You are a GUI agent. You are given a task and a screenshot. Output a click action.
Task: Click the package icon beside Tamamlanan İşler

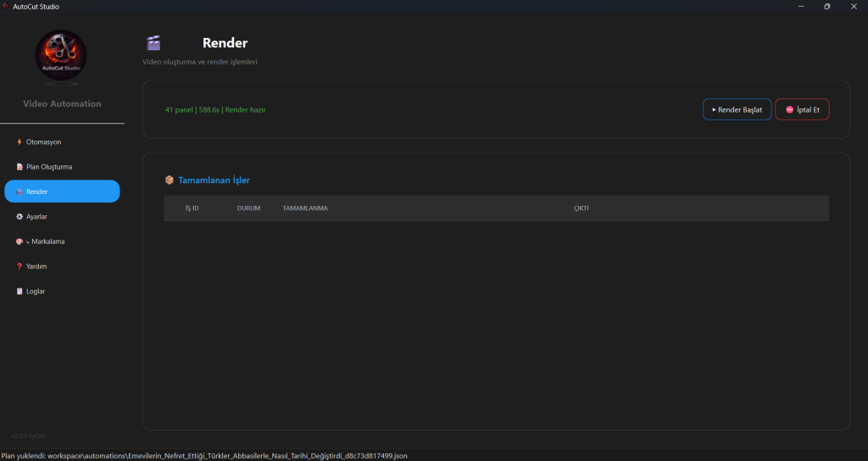pos(170,181)
